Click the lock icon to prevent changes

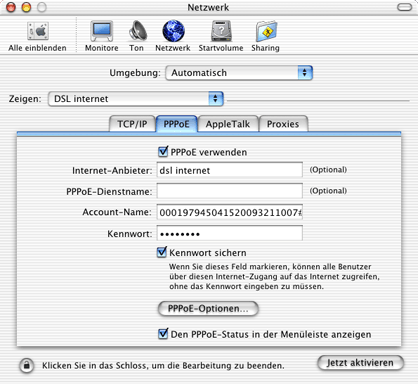tap(26, 365)
